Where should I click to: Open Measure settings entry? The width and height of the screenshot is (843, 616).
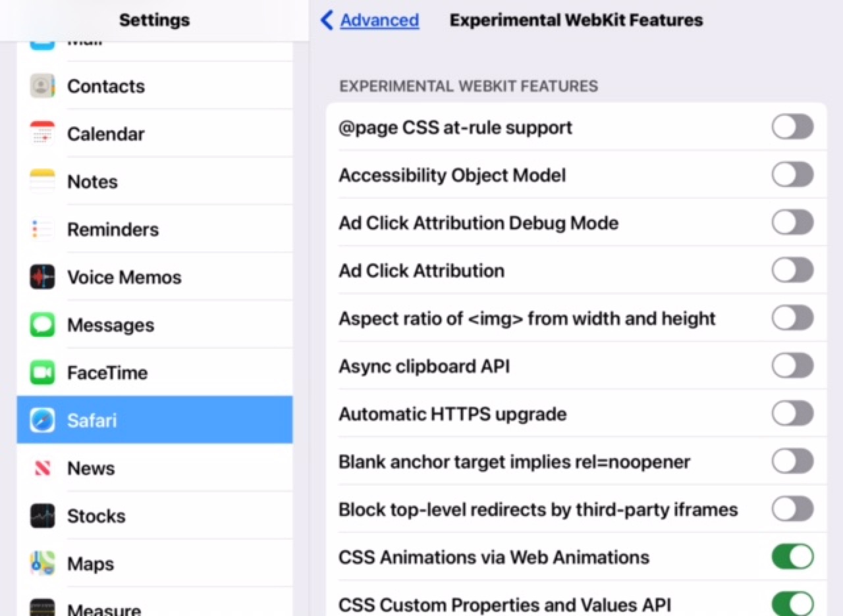pyautogui.click(x=155, y=604)
